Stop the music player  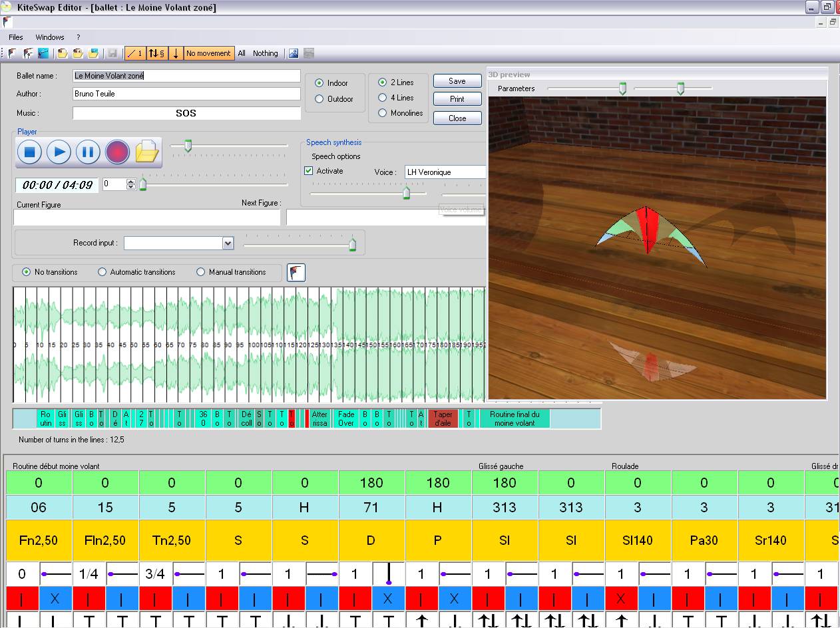(x=29, y=152)
